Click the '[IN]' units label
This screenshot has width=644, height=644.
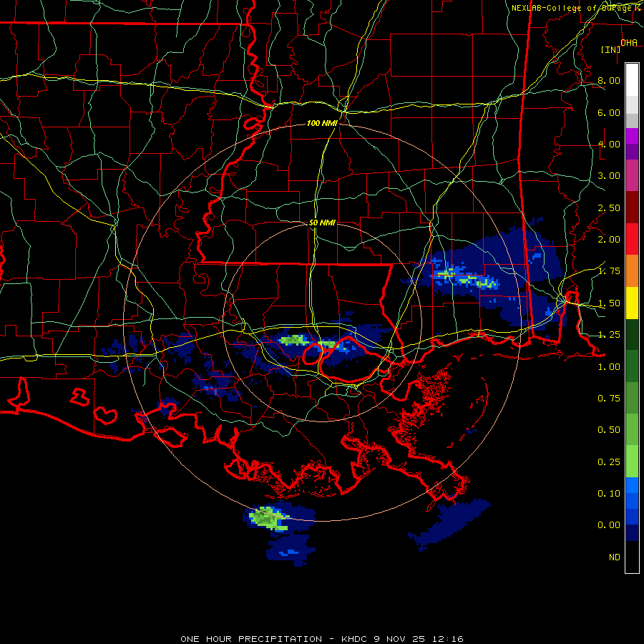coord(610,49)
